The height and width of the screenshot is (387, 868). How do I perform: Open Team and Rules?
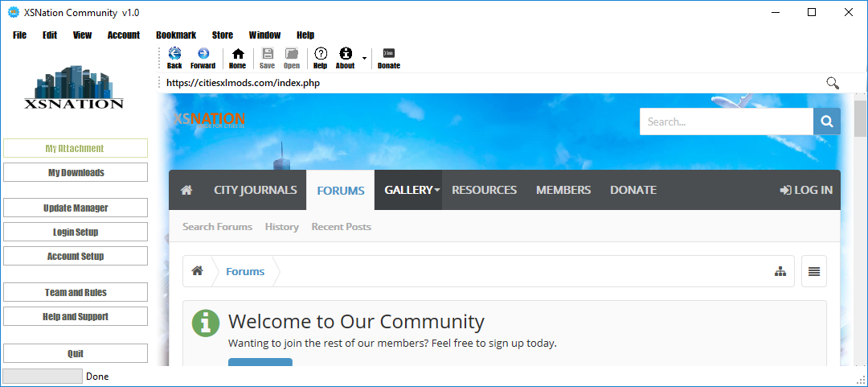(76, 292)
